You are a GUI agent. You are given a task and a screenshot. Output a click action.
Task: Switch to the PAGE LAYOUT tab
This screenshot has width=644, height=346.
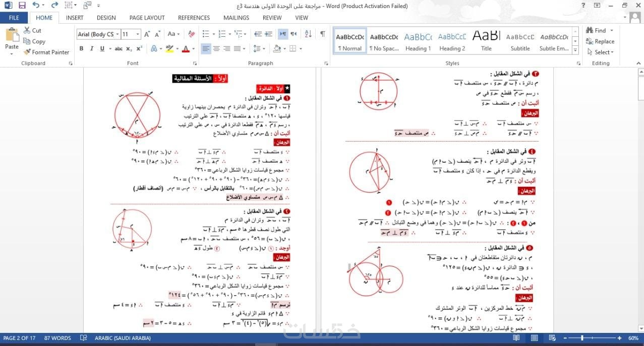[x=147, y=18]
